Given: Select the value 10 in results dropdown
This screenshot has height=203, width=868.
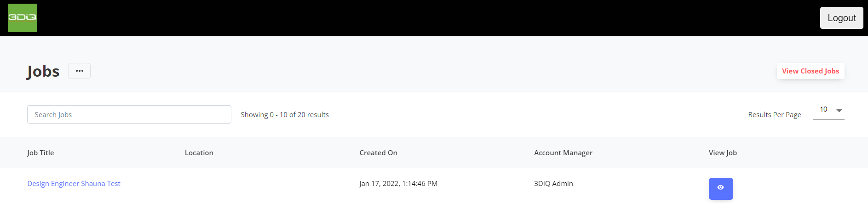Looking at the screenshot, I should pyautogui.click(x=823, y=109).
